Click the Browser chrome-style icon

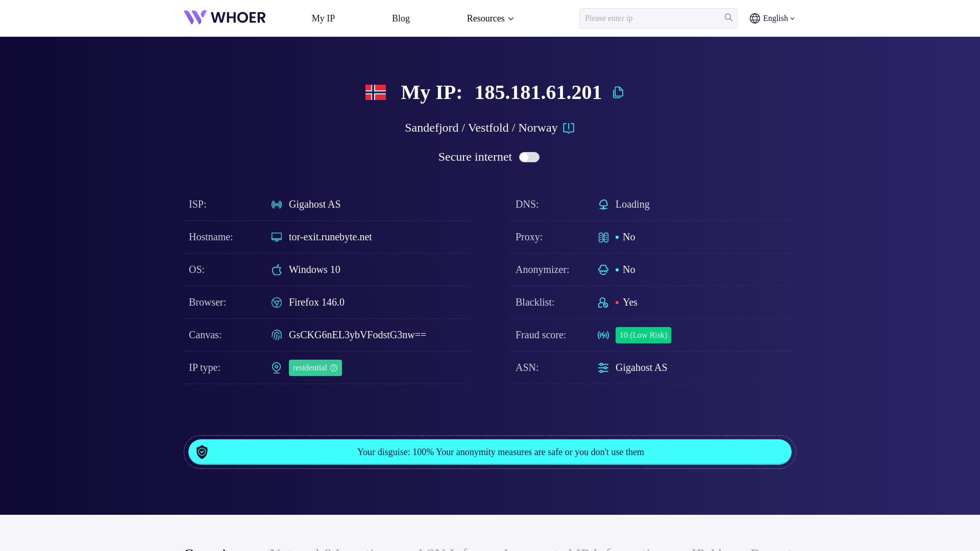click(x=277, y=303)
